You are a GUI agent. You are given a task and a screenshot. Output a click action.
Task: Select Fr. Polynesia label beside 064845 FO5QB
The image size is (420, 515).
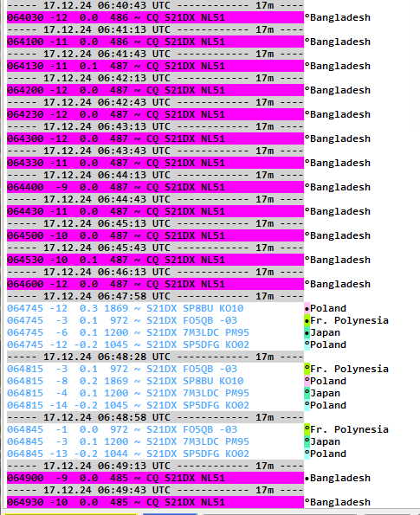click(349, 429)
